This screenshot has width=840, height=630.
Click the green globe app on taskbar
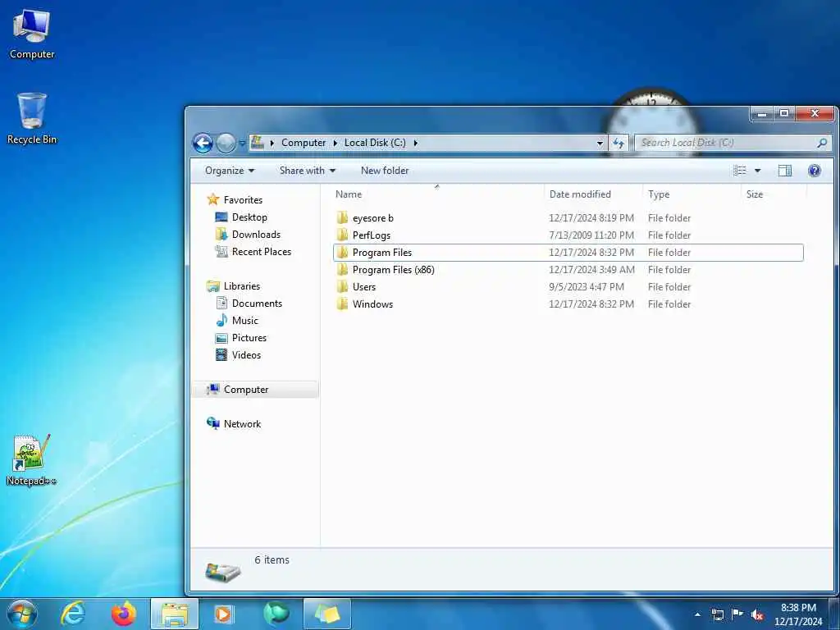click(x=276, y=614)
